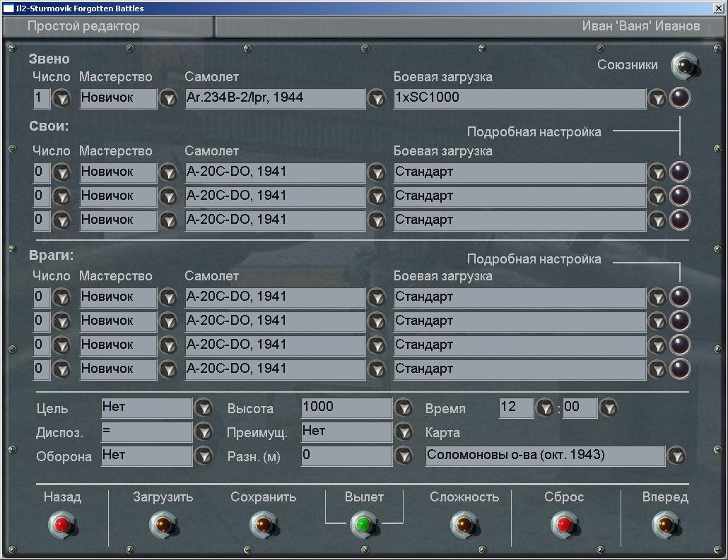Open detailed setup for Ar.234B-2 flight row
The height and width of the screenshot is (560, 728).
point(680,98)
